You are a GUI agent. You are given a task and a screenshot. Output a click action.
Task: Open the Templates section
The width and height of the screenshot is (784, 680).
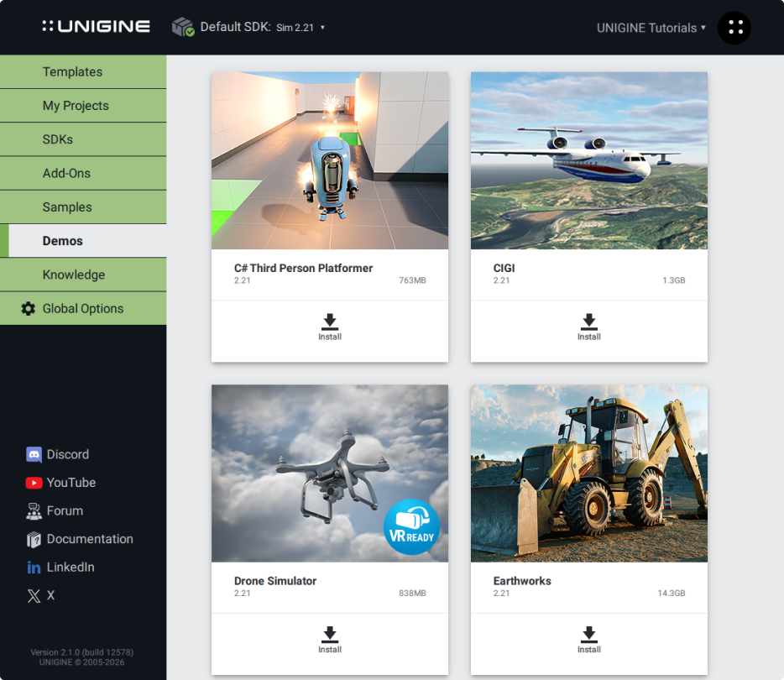83,72
